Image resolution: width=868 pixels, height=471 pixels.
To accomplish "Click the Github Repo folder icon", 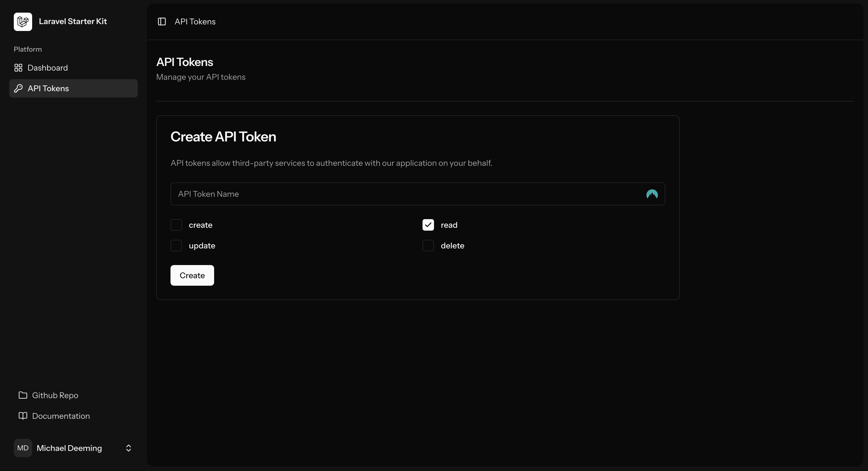I will click(23, 395).
